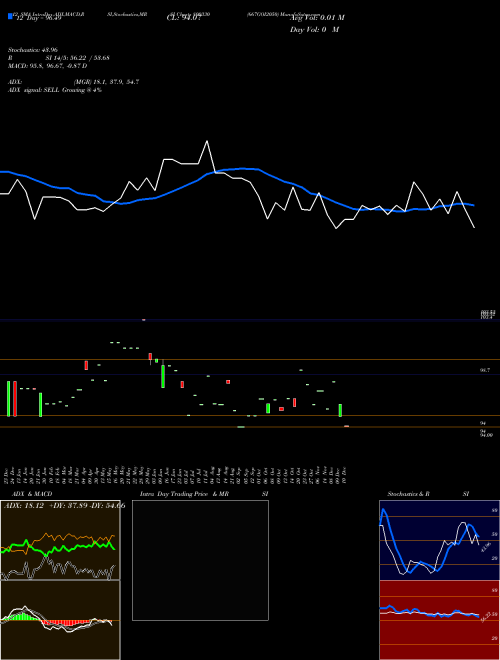500x660 pixels.
Task: Click the MACD values line
Action: [48, 66]
